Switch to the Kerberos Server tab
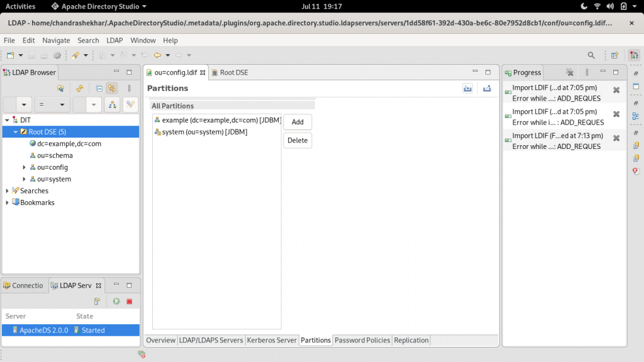 [272, 340]
